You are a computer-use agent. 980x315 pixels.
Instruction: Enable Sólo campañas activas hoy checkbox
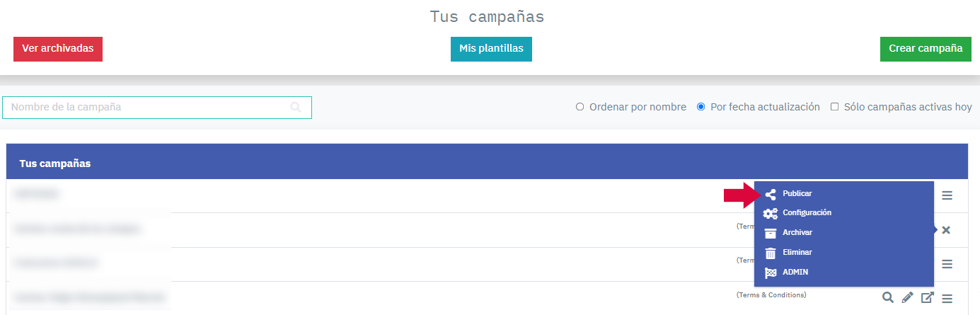tap(835, 107)
